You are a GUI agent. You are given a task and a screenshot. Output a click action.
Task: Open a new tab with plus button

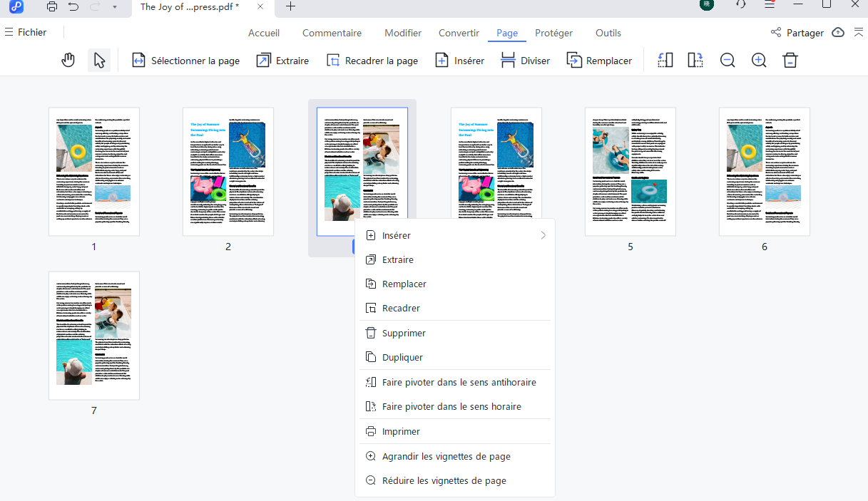[x=290, y=6]
